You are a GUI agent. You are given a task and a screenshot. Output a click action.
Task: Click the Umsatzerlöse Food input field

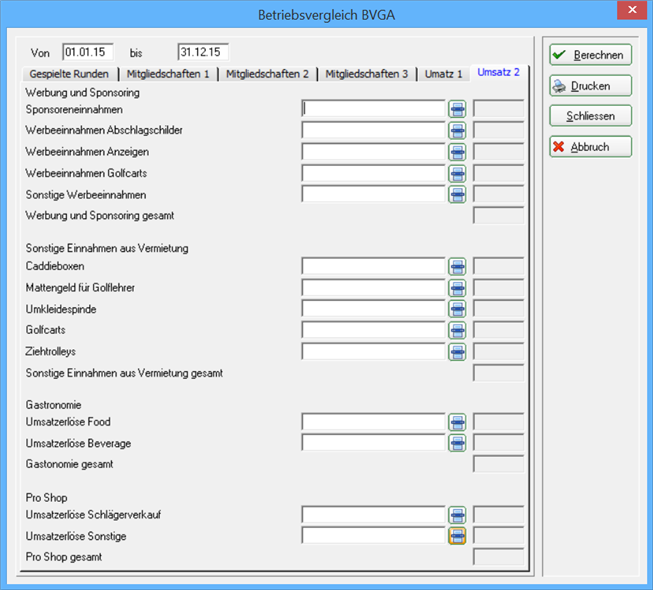pos(374,422)
